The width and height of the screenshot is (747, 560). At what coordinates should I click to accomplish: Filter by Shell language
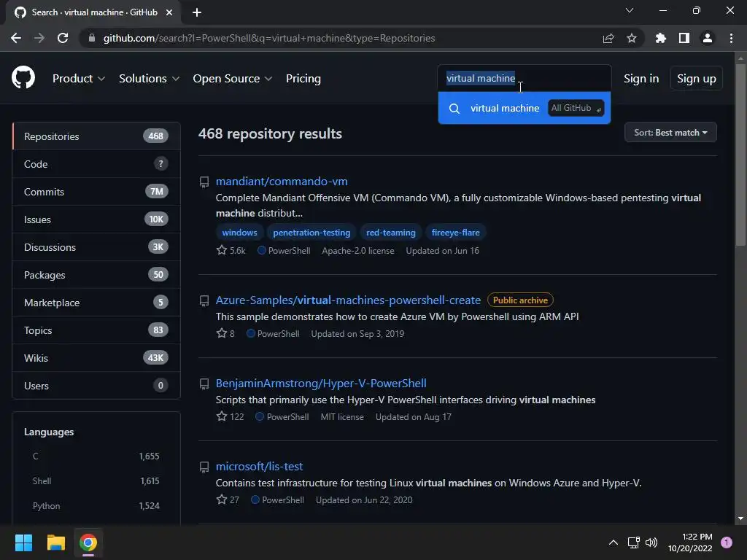[96, 481]
